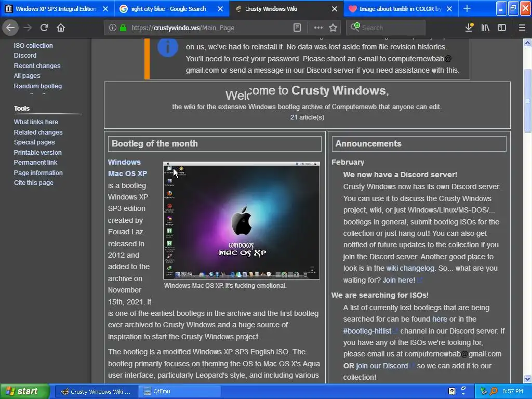Open a new tab with plus button
Viewport: 532px width, 399px height.
click(467, 8)
